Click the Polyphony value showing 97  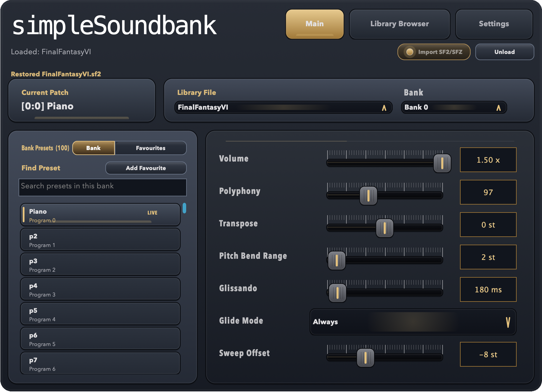click(x=488, y=192)
